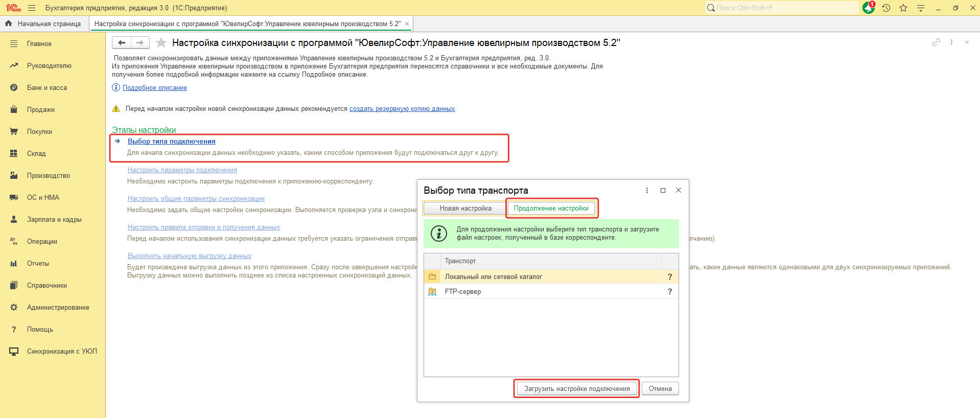This screenshot has width=980, height=418.
Task: Close the Выбор типа транспорта dialog
Action: click(679, 190)
